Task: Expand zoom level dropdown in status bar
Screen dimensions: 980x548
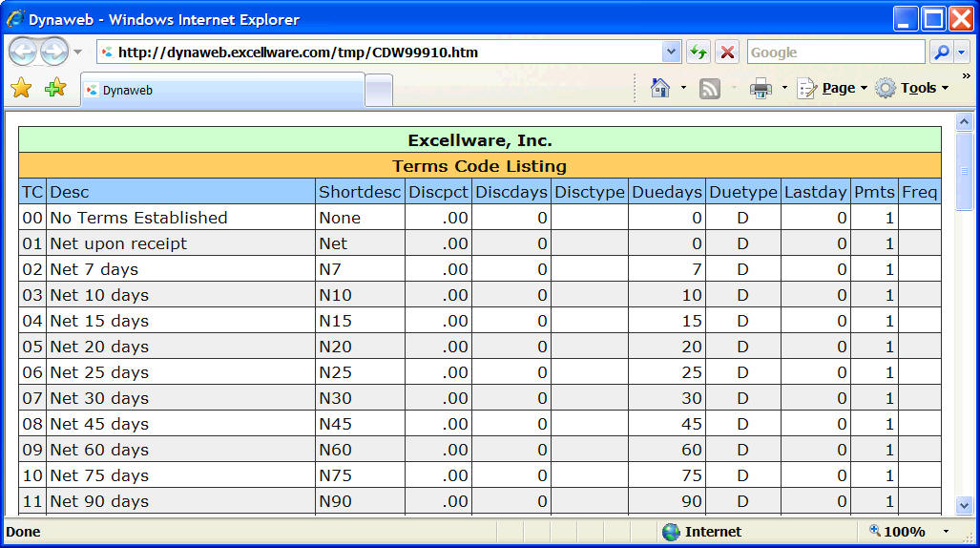Action: (947, 532)
